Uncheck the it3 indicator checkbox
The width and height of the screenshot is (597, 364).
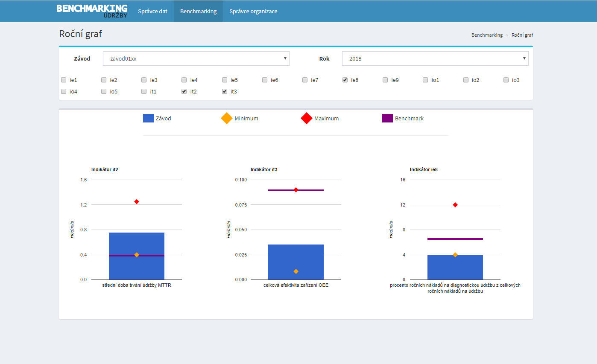click(225, 91)
